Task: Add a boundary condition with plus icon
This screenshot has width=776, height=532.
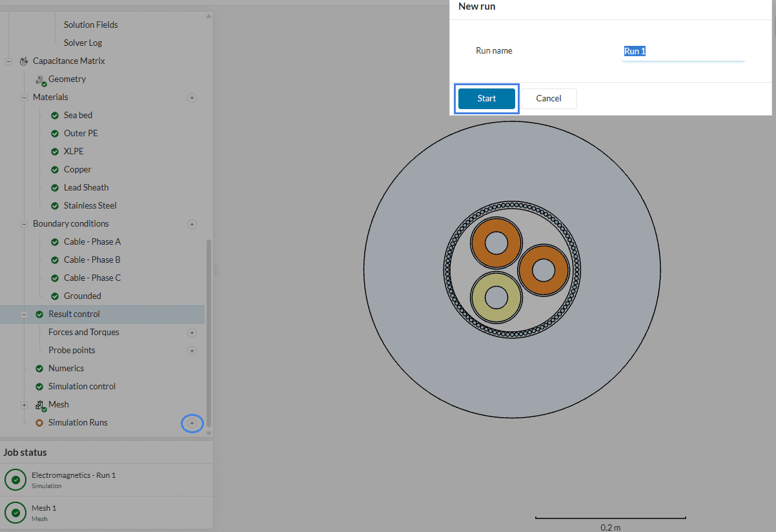Action: (192, 224)
